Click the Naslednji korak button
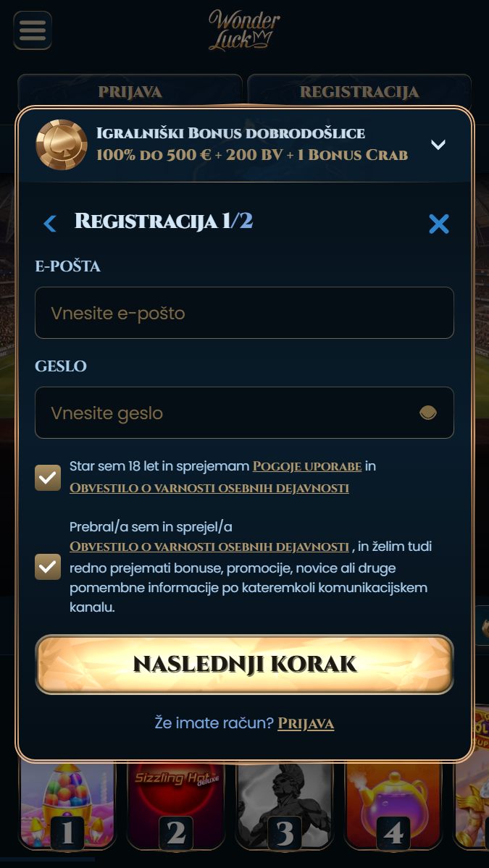489x868 pixels. point(244,665)
